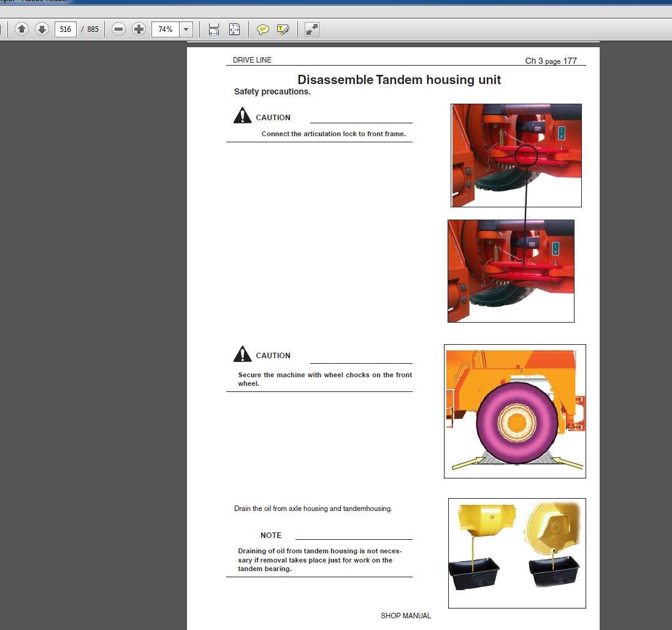
Task: Go to previous page with up arrow
Action: [21, 29]
